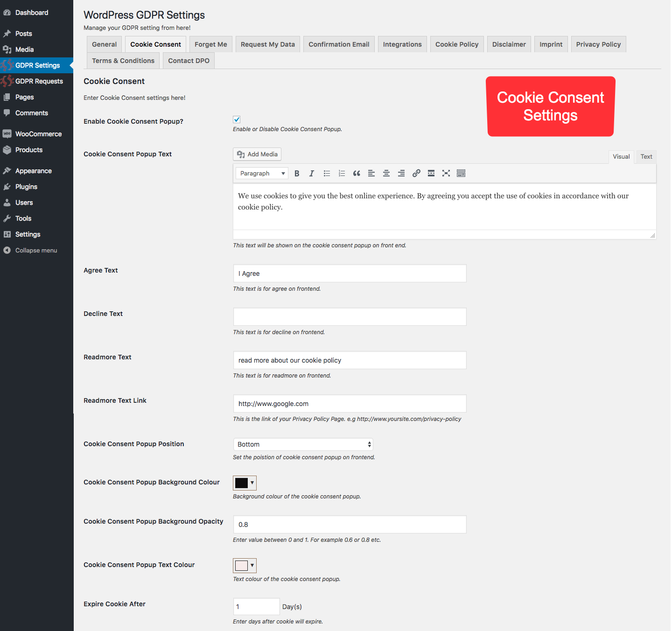Collapse the admin sidebar menu
This screenshot has width=672, height=631.
click(x=36, y=250)
